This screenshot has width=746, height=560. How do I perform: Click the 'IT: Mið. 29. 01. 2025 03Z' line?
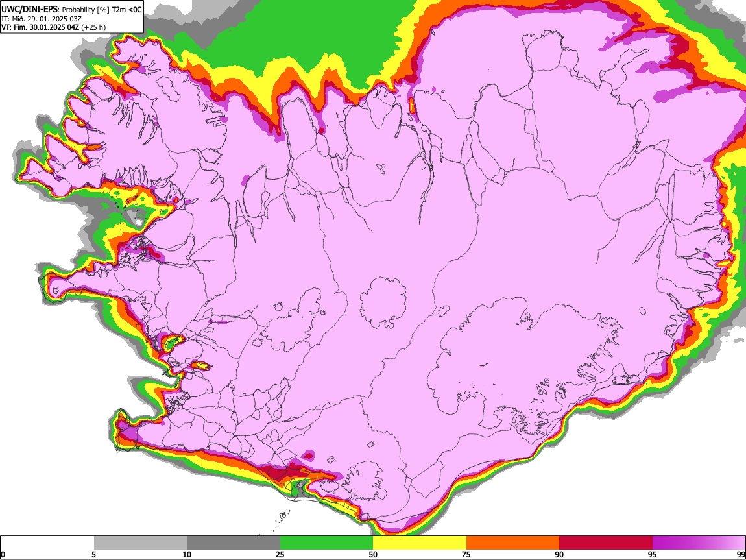click(x=42, y=19)
